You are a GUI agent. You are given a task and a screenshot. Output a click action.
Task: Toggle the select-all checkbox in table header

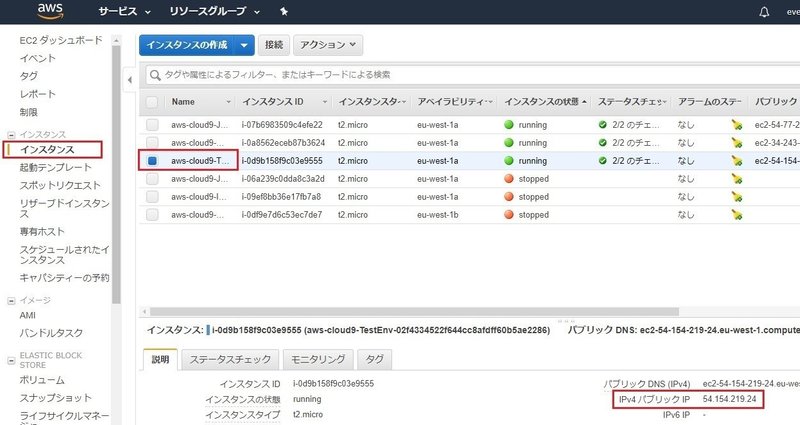152,102
